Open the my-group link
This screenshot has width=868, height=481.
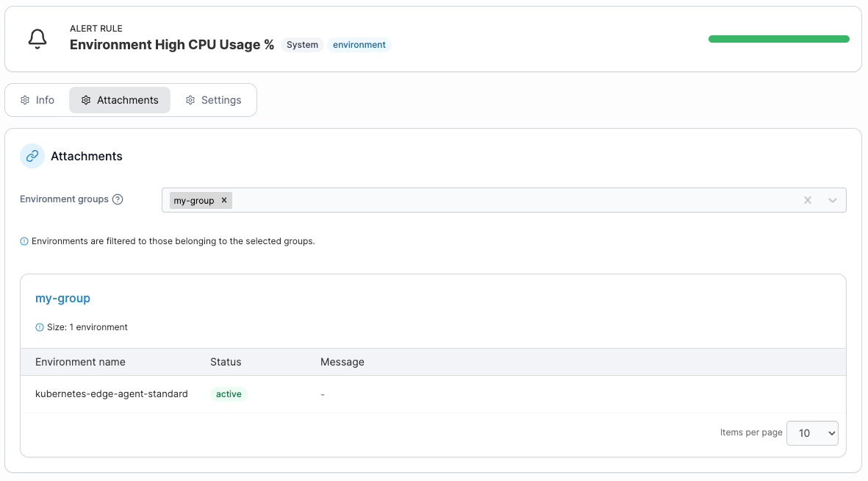point(62,298)
